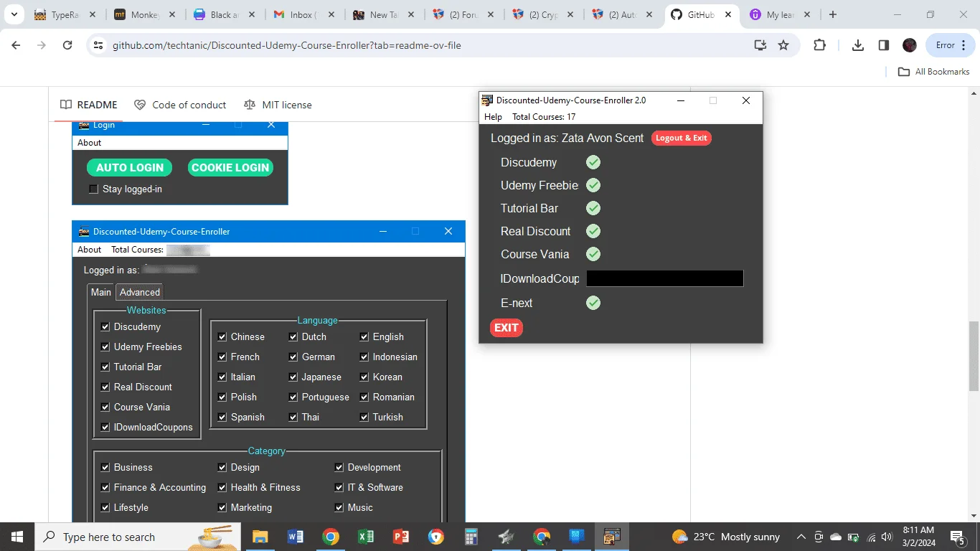Click the browser forward arrow
Screen dimensions: 980x551
[x=42, y=45]
